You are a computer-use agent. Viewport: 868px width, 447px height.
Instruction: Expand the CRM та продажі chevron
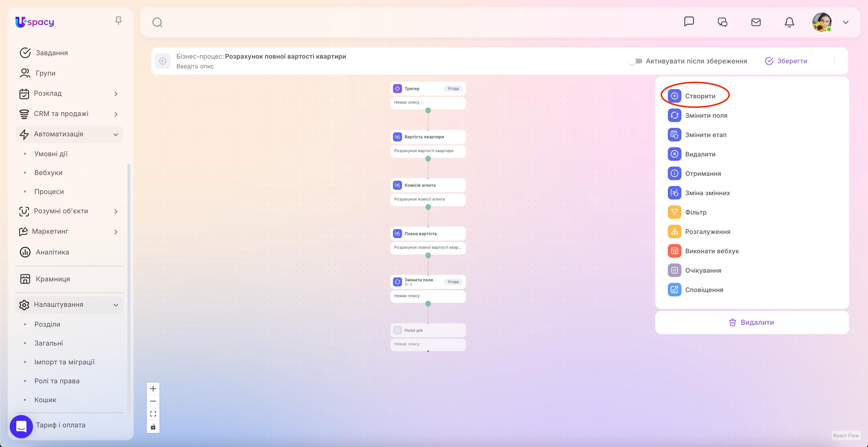(116, 114)
